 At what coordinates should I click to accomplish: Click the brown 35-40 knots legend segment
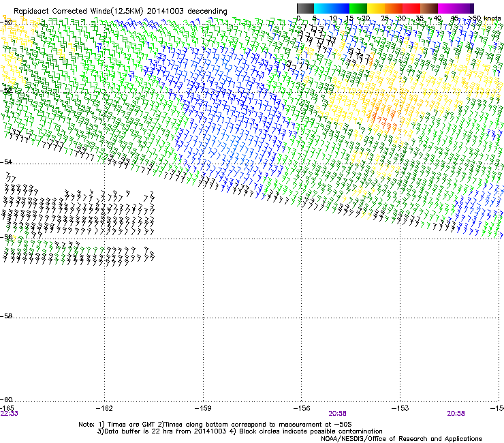429,8
